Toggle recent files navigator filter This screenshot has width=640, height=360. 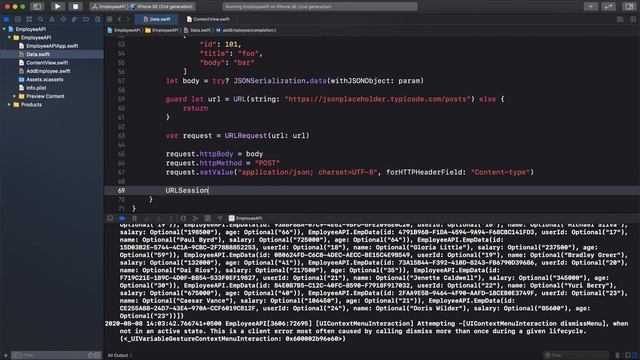click(91, 356)
